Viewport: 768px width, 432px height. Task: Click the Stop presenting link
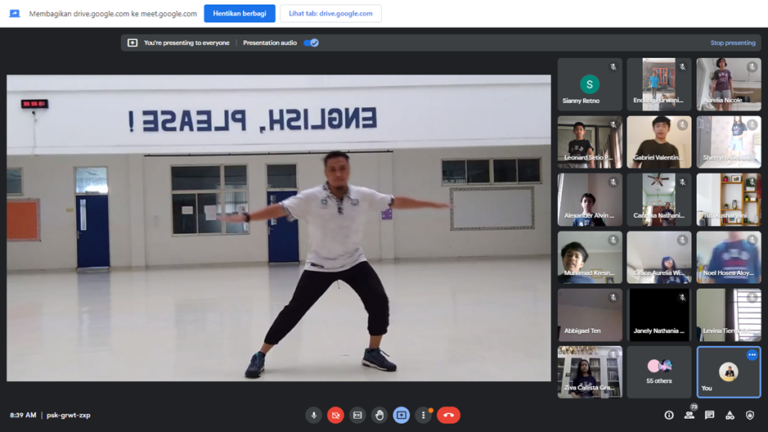(732, 43)
